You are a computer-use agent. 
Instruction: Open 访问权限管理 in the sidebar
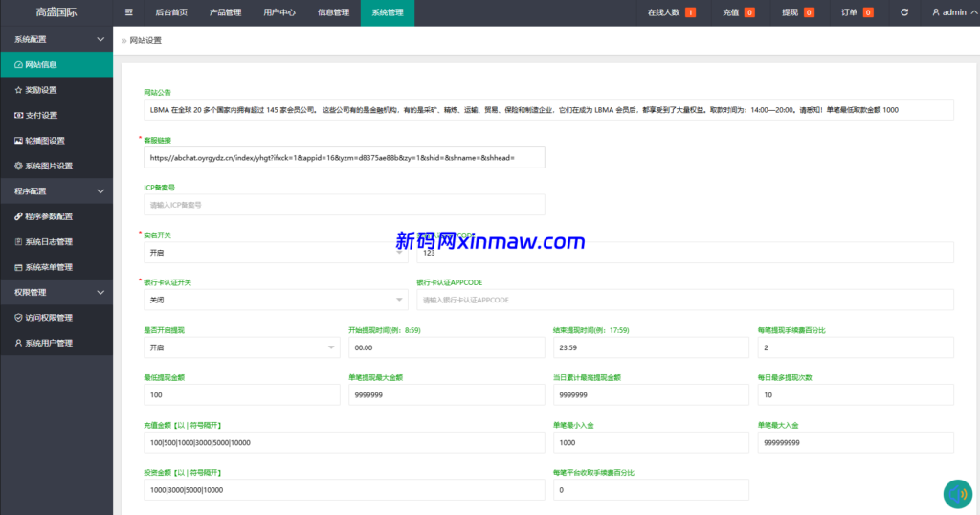coord(56,318)
